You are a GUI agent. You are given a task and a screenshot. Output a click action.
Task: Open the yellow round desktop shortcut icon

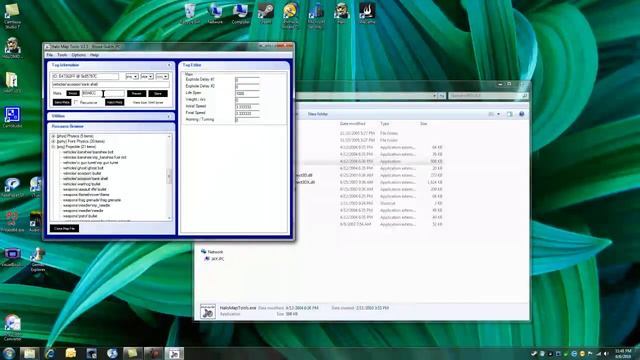point(291,15)
